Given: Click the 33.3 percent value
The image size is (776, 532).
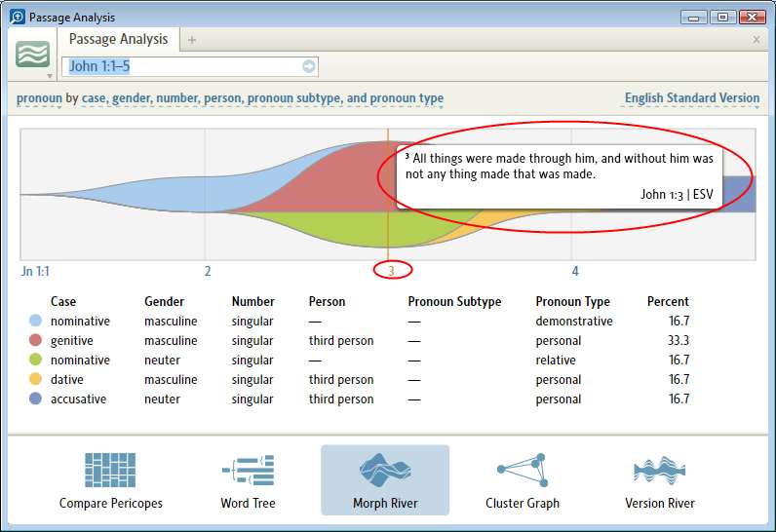Looking at the screenshot, I should point(678,340).
